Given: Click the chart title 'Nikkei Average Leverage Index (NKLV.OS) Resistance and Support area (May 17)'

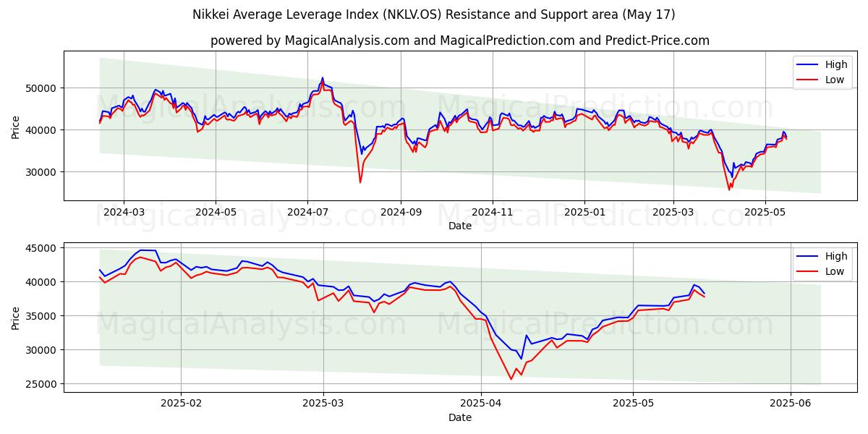Looking at the screenshot, I should pos(434,14).
